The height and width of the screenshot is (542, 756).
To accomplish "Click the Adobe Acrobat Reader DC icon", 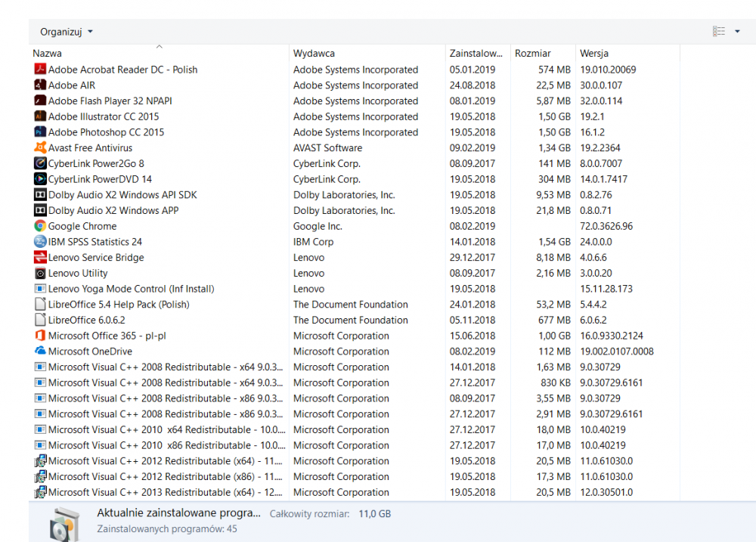I will 41,70.
